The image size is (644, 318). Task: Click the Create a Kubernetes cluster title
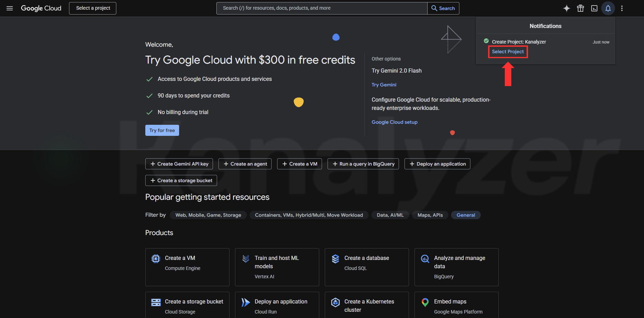tap(369, 306)
